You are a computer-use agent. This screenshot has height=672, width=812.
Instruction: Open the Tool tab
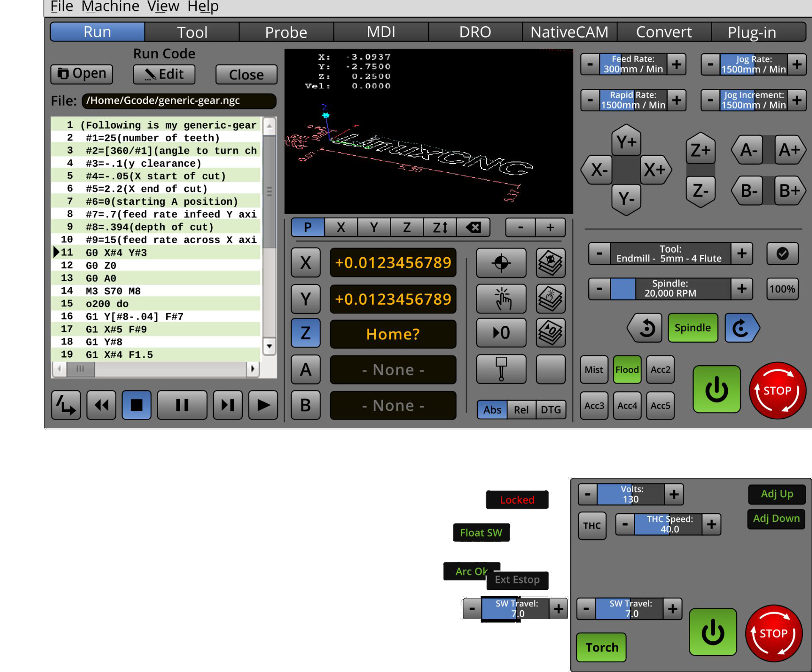192,32
